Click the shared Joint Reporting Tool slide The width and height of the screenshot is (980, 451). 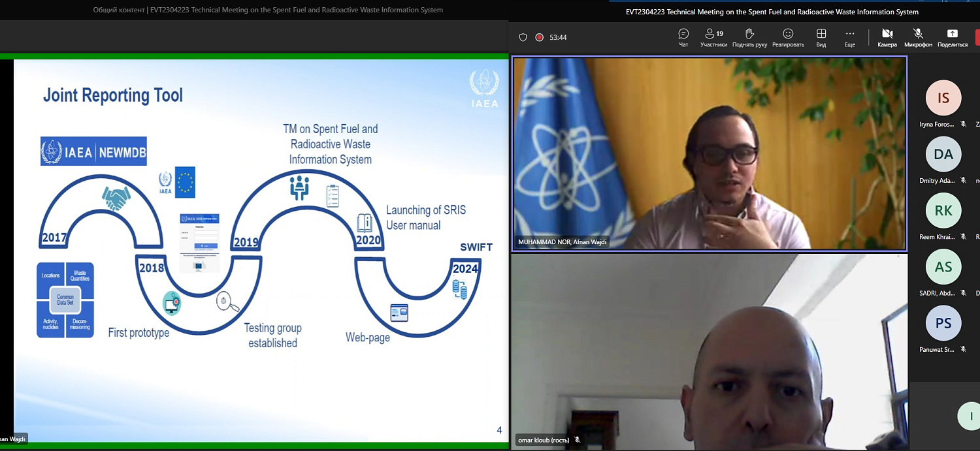point(261,248)
